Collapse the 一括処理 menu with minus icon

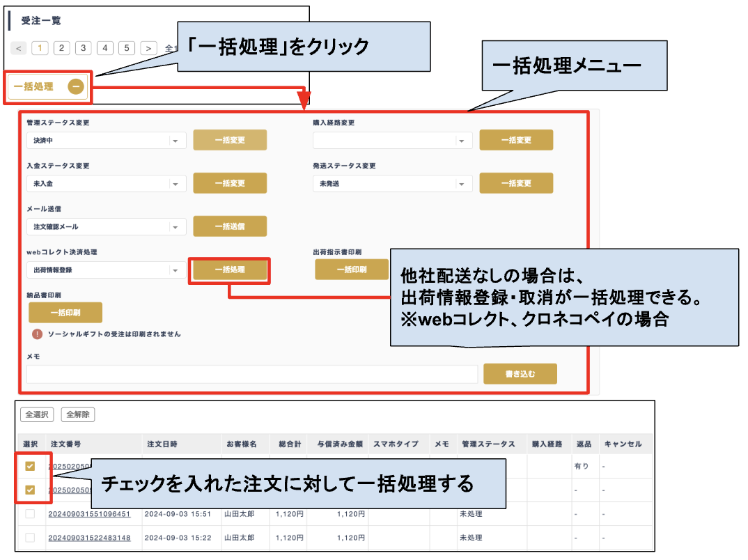[76, 87]
